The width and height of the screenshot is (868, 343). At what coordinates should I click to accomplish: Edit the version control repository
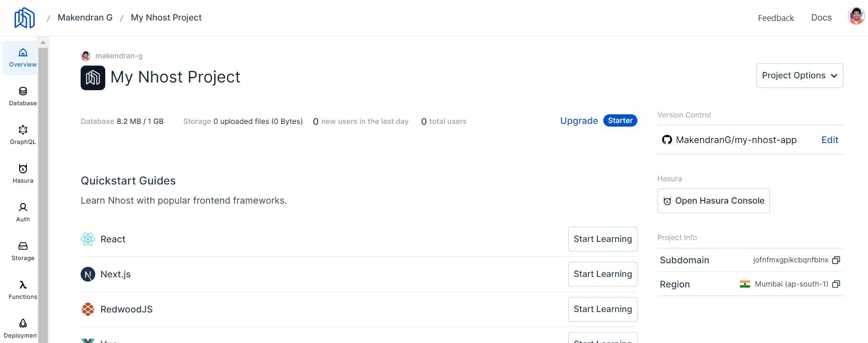click(830, 140)
